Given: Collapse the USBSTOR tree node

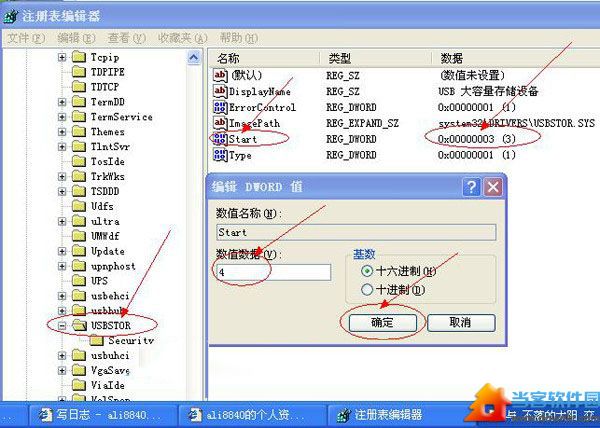Looking at the screenshot, I should coord(62,326).
